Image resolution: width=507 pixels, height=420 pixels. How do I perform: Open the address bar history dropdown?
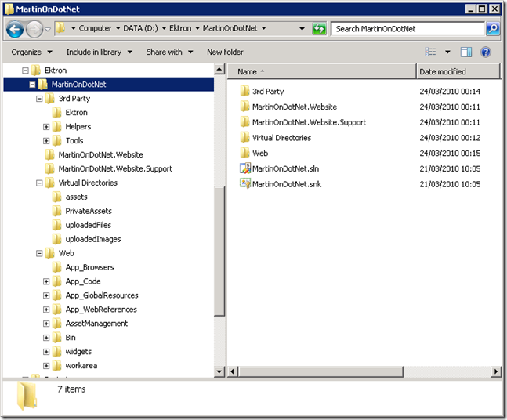302,29
